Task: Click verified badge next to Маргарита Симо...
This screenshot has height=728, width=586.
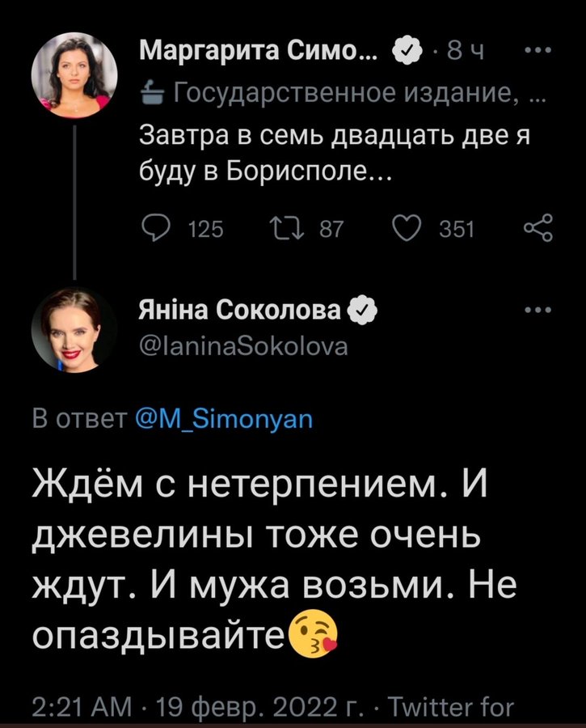Action: pyautogui.click(x=405, y=53)
